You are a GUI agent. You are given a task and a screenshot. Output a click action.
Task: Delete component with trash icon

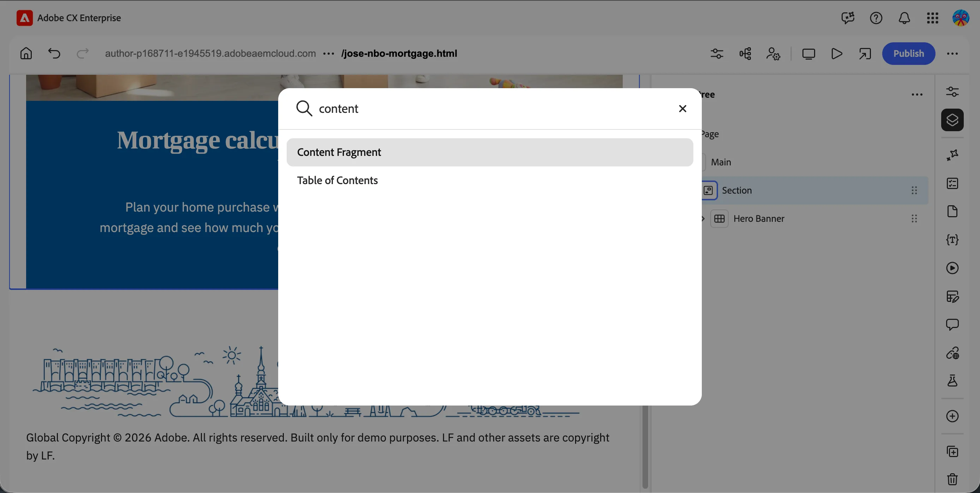tap(952, 479)
